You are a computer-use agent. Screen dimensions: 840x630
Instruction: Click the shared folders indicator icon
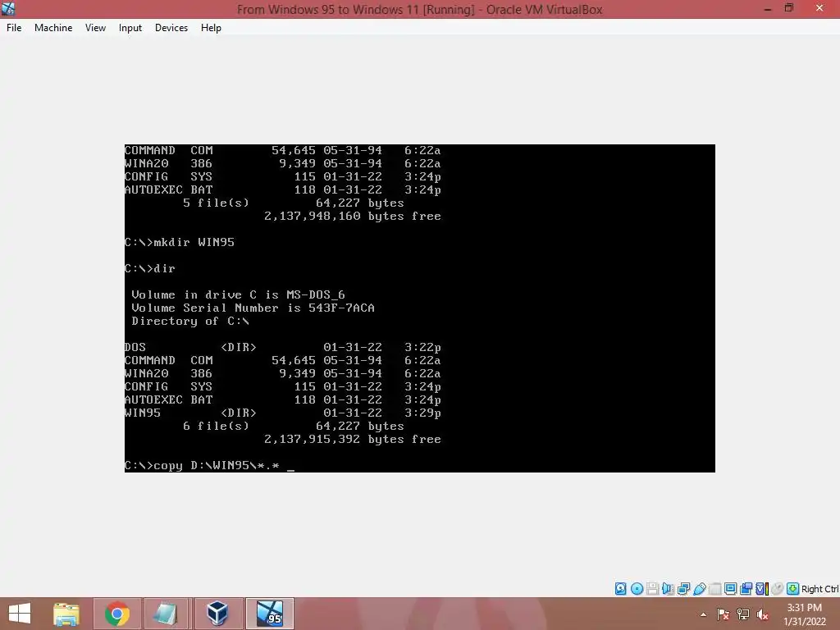click(715, 589)
